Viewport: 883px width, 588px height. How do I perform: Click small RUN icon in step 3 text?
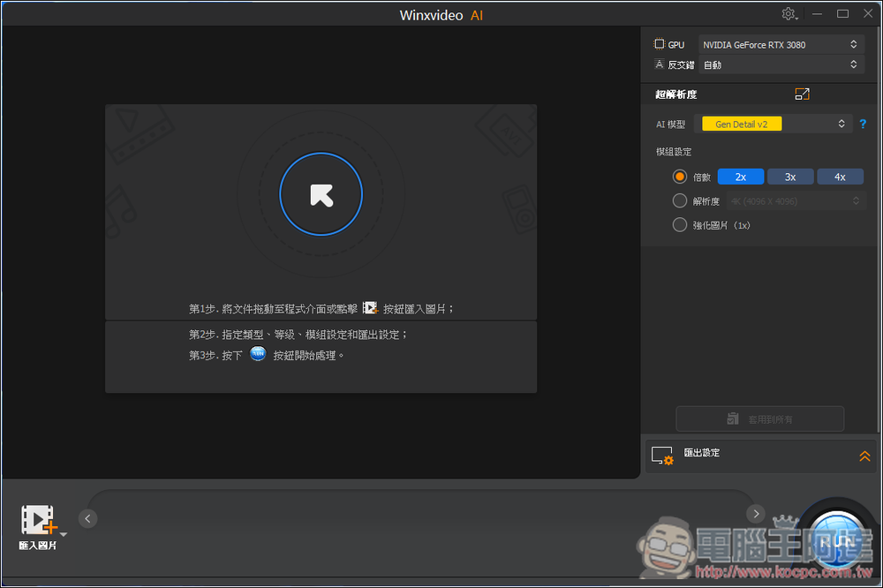(x=257, y=354)
